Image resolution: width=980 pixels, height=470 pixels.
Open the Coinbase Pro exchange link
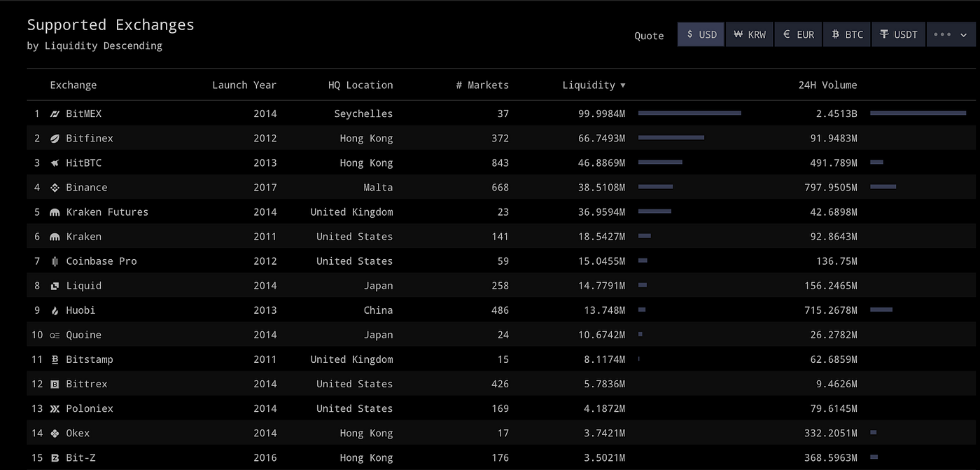101,261
